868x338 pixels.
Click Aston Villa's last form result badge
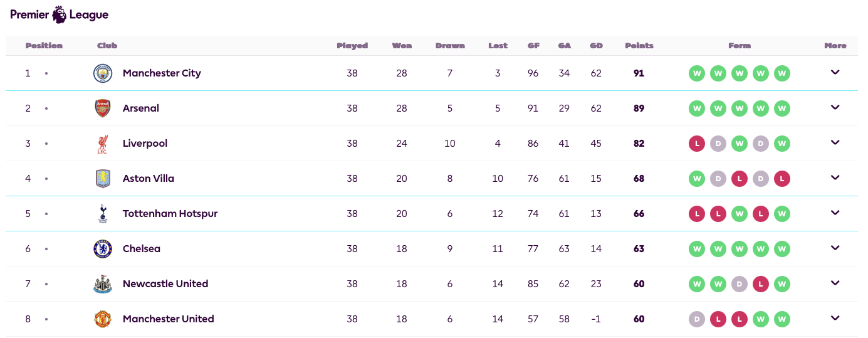coord(782,179)
